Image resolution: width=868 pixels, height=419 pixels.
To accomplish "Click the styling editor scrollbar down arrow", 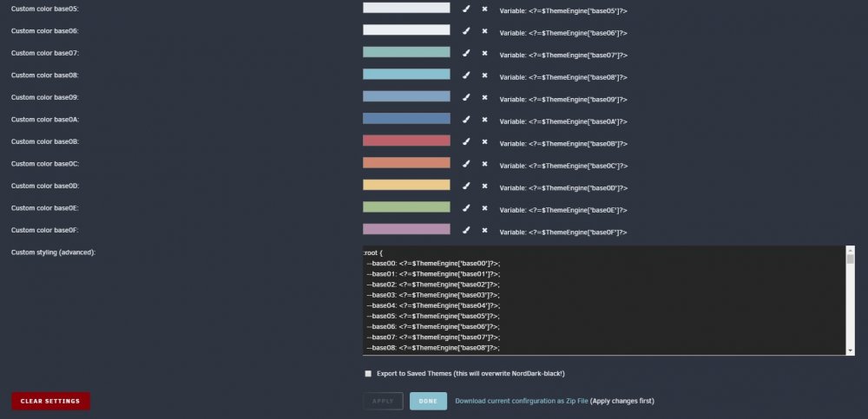I will click(x=851, y=351).
